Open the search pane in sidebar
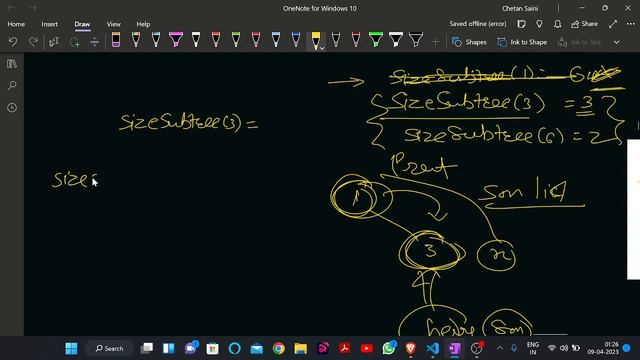 tap(12, 85)
